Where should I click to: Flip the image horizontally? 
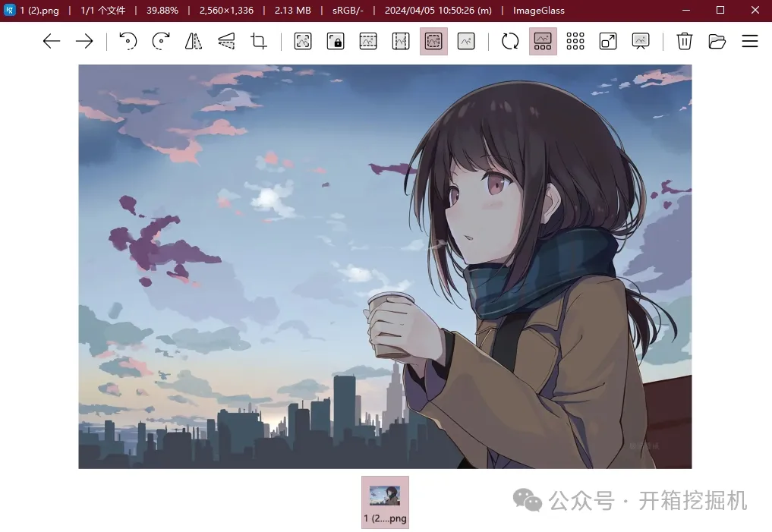194,42
